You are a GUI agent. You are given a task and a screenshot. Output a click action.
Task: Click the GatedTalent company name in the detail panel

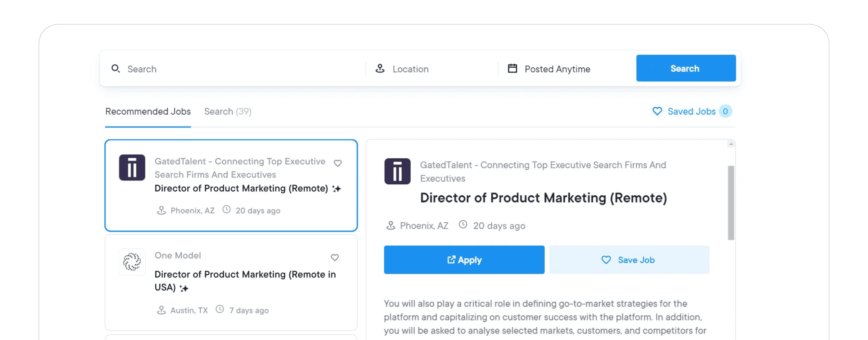point(543,172)
